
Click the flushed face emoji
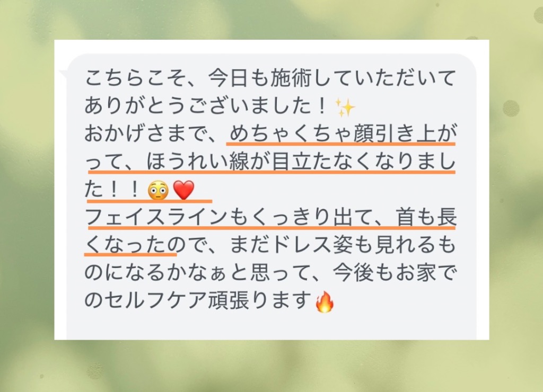158,191
